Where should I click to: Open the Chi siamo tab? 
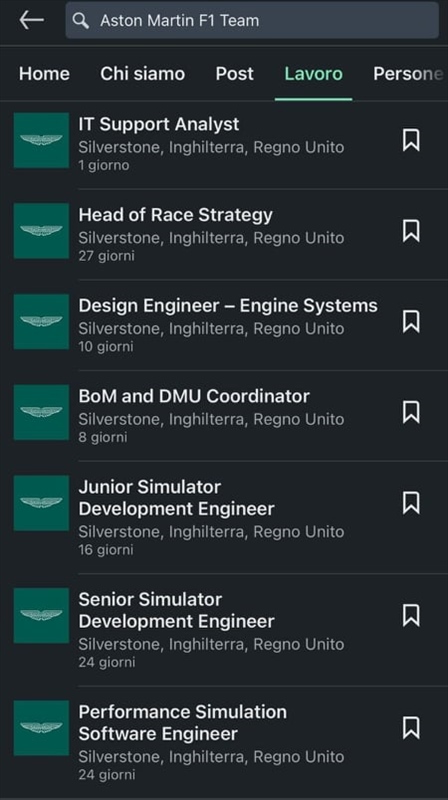[x=142, y=73]
